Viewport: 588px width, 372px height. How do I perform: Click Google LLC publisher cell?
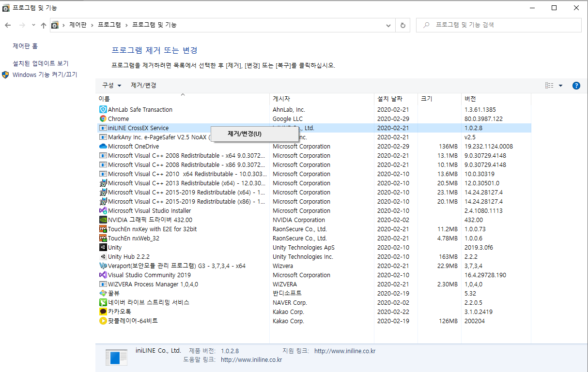(288, 119)
